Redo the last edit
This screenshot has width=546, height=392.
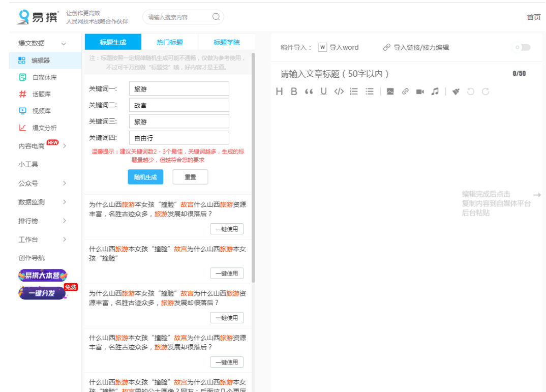pos(486,92)
